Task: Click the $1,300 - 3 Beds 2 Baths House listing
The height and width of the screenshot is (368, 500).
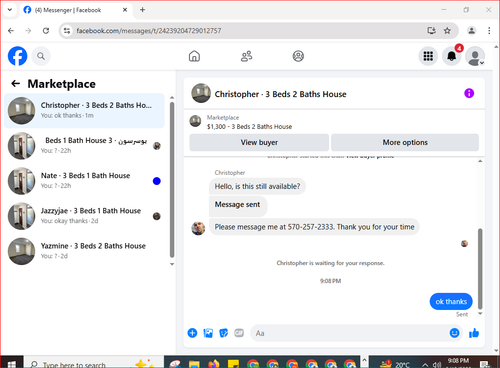Action: point(249,127)
